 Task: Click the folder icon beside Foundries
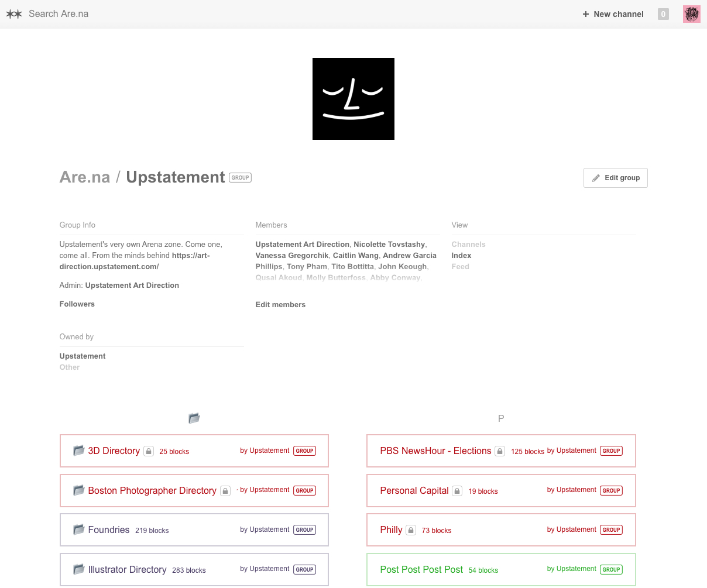[78, 529]
